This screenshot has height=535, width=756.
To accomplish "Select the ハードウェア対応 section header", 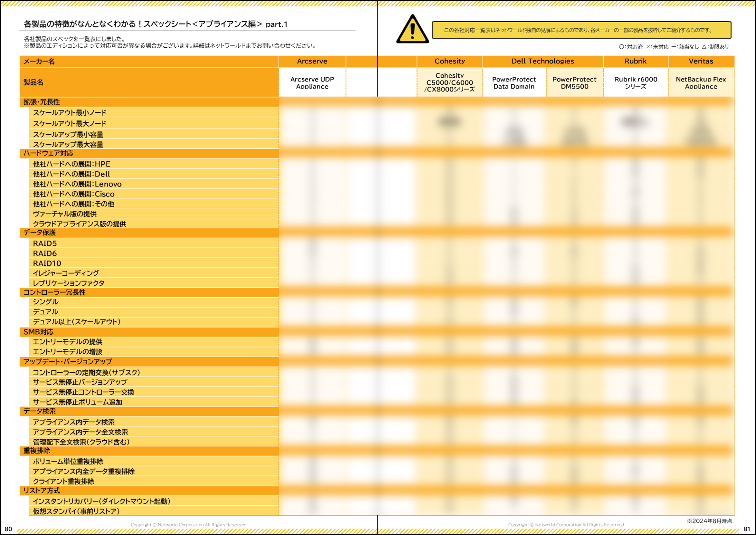I will coord(149,153).
